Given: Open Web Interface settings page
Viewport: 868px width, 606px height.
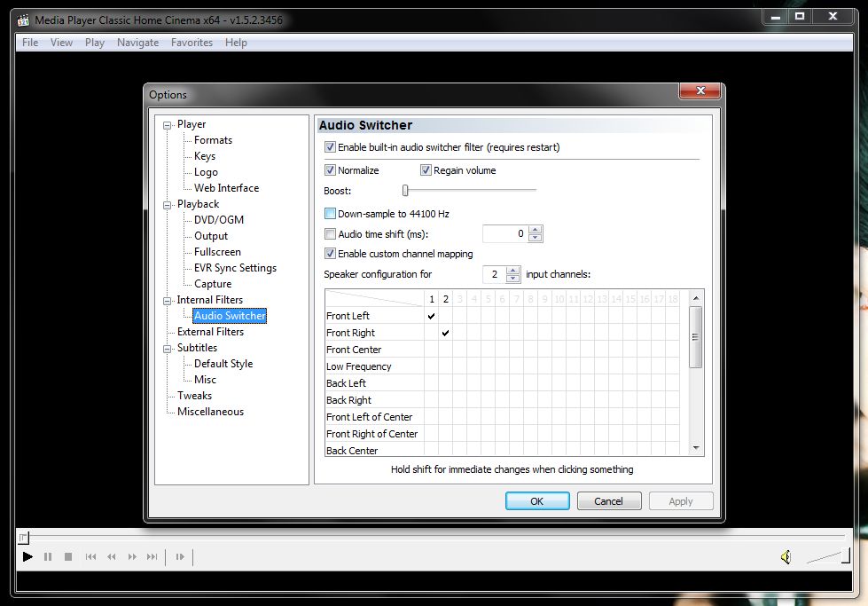Looking at the screenshot, I should click(x=226, y=188).
